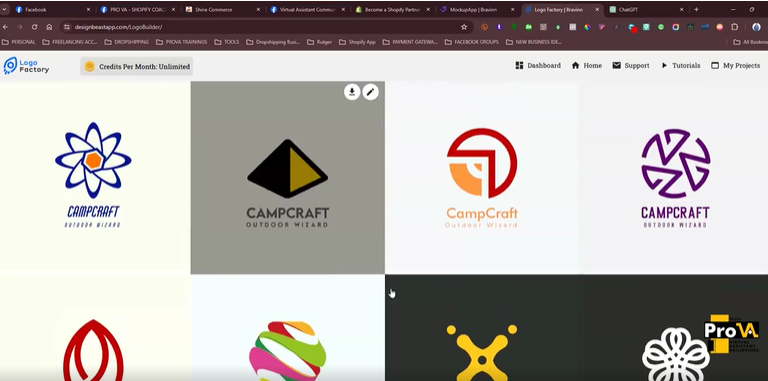768x381 pixels.
Task: Open the PAYMENT GATEWA... bookmarks folder
Action: coord(410,42)
